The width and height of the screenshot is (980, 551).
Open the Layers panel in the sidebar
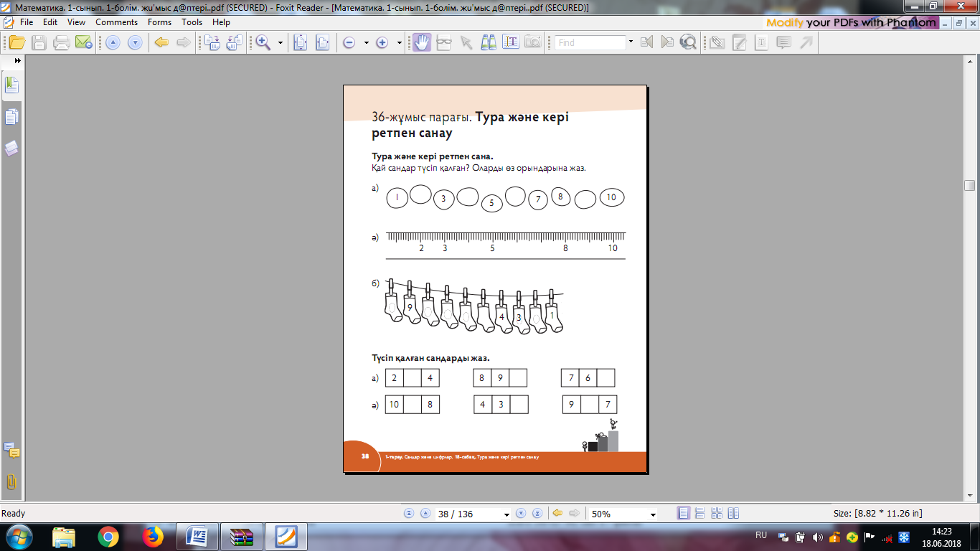pyautogui.click(x=12, y=149)
